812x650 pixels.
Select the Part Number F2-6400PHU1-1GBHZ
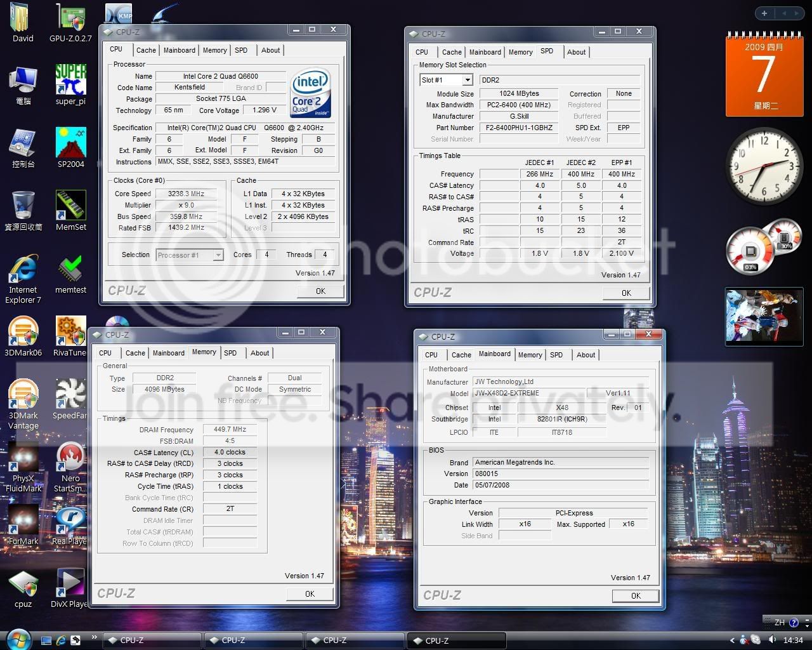click(519, 128)
